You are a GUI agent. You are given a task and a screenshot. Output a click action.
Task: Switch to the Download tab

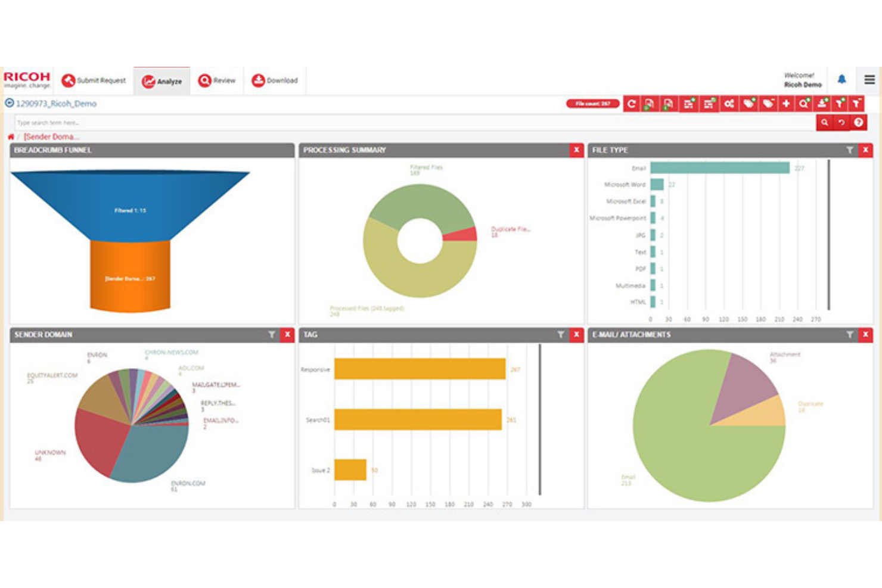click(276, 80)
